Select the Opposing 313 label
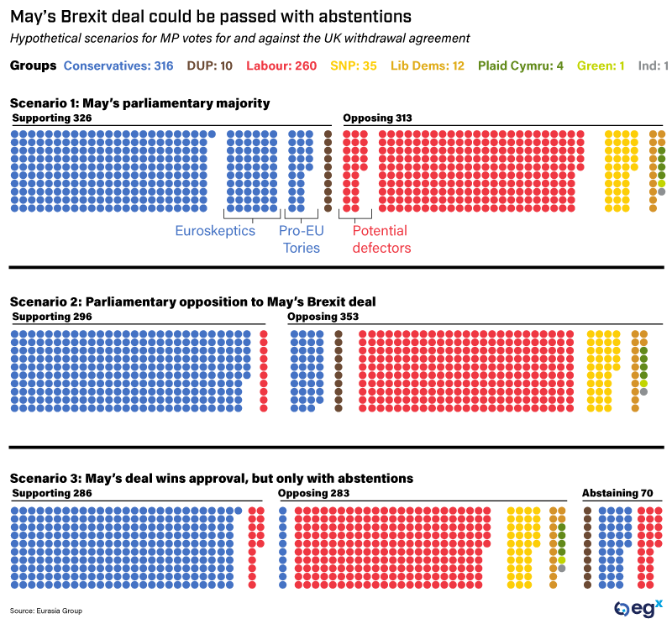 click(x=378, y=118)
